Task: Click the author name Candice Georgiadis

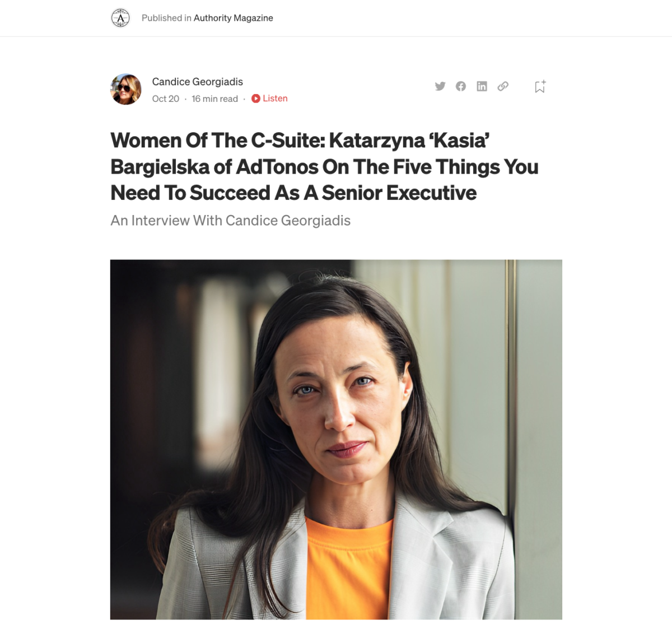Action: pyautogui.click(x=197, y=82)
